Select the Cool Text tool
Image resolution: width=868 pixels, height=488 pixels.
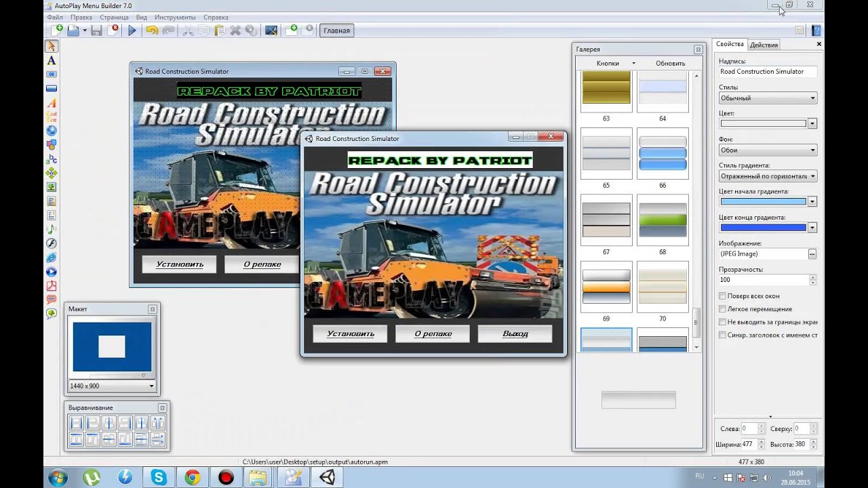[x=51, y=117]
